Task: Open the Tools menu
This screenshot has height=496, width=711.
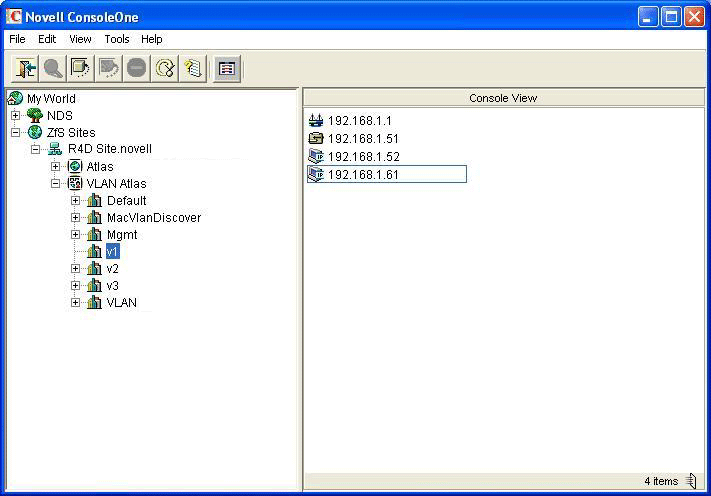Action: [x=117, y=39]
